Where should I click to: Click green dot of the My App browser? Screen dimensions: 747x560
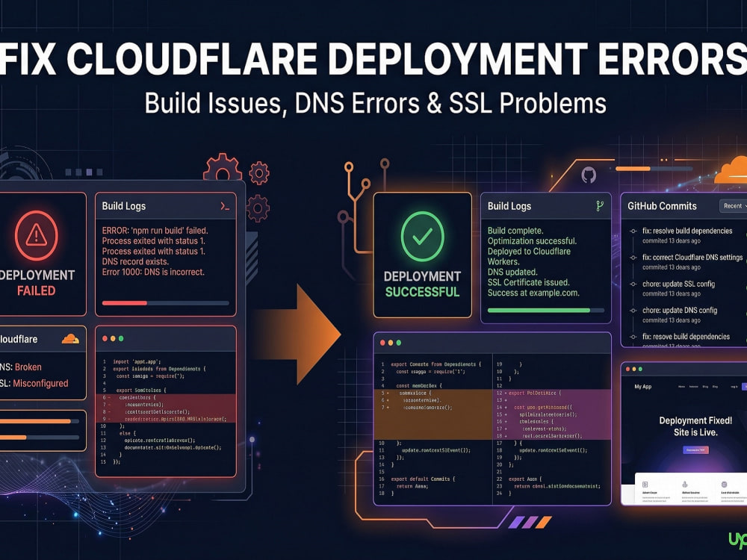[x=640, y=369]
